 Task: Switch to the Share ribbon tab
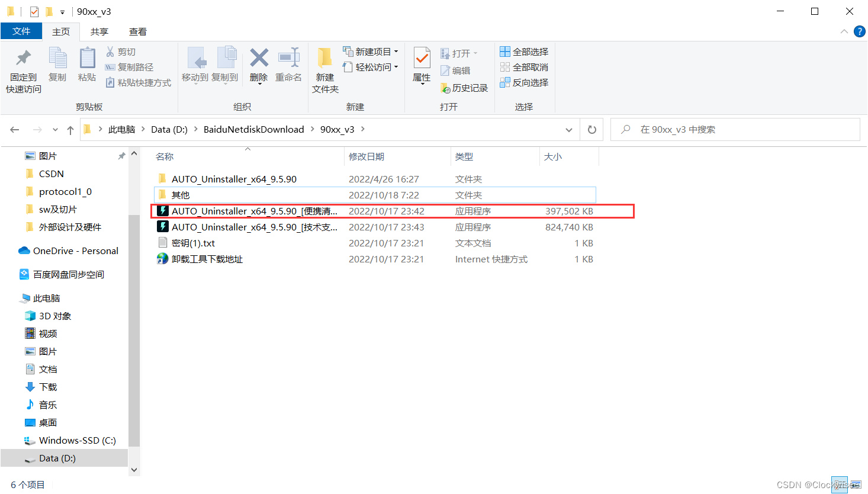click(99, 31)
